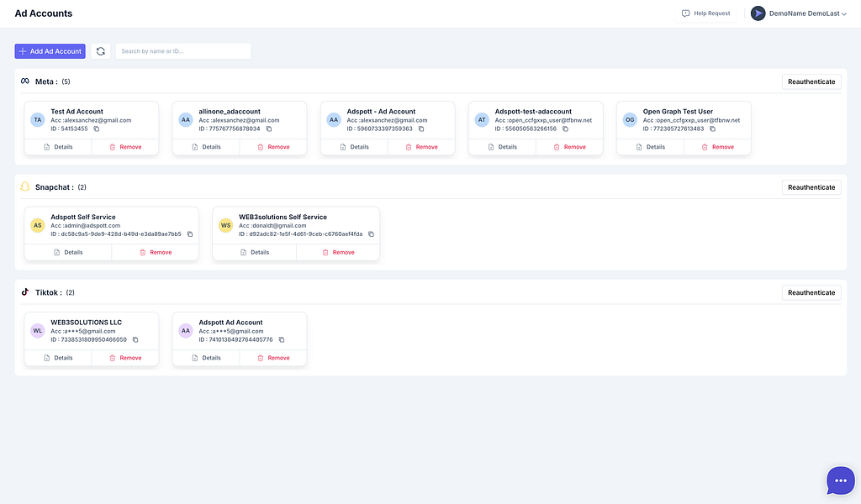Image resolution: width=861 pixels, height=504 pixels.
Task: Click the DemoName DemoLast profile avatar
Action: click(758, 13)
